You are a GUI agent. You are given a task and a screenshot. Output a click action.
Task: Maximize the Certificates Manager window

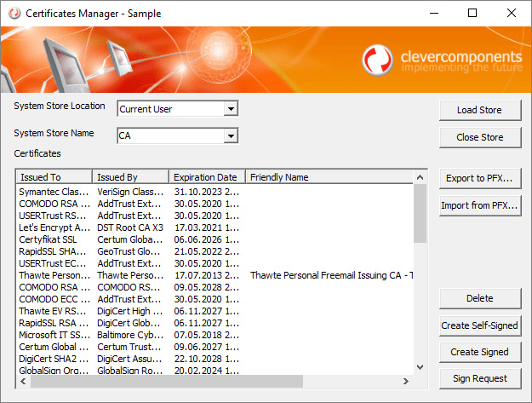tap(472, 14)
